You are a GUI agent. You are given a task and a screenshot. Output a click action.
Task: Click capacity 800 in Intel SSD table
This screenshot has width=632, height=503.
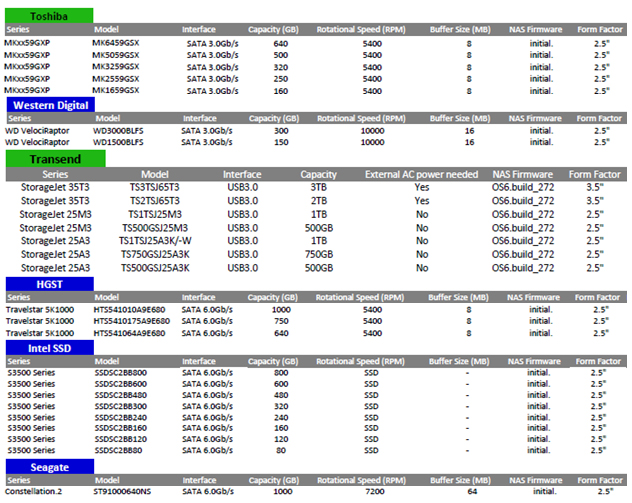tap(281, 373)
